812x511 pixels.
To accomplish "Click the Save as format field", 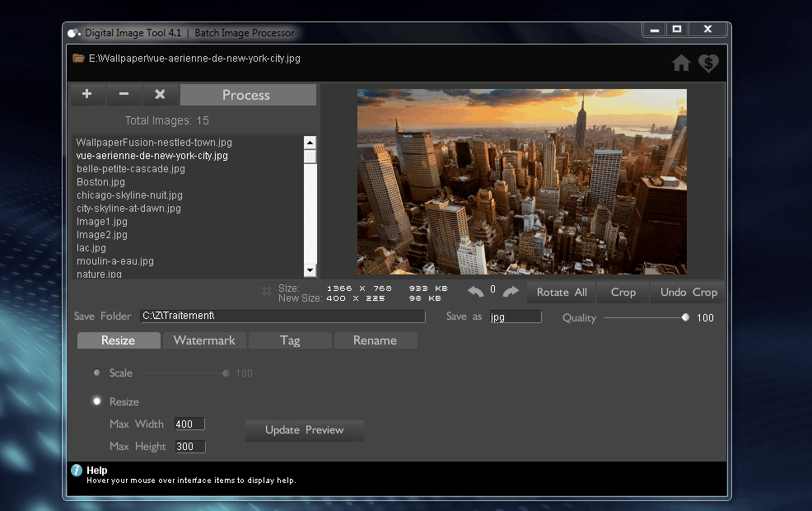I will point(516,316).
